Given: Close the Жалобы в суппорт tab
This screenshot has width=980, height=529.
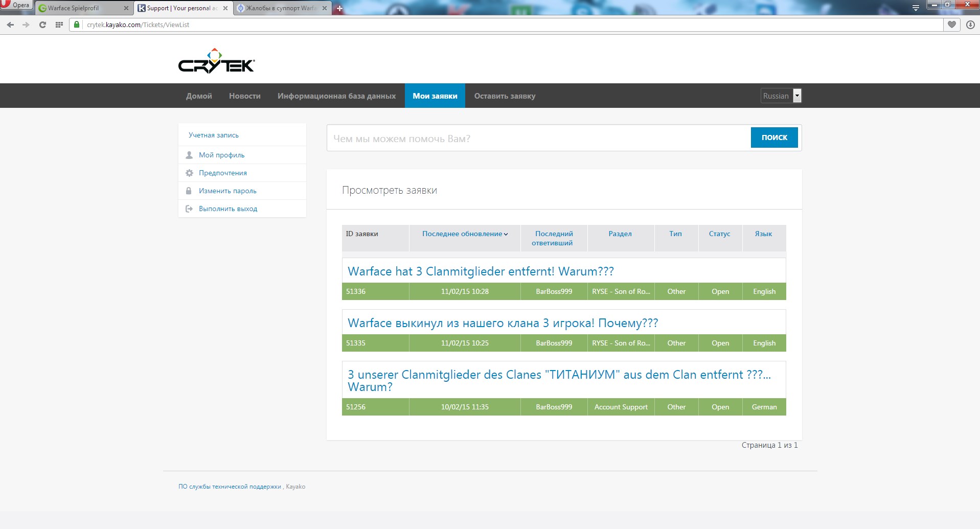Looking at the screenshot, I should click(325, 8).
